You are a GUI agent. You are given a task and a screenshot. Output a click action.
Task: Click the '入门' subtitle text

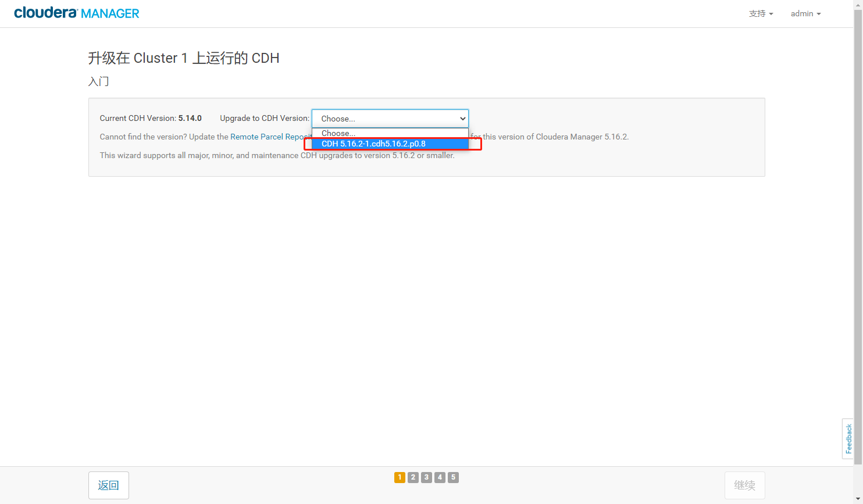pos(99,81)
